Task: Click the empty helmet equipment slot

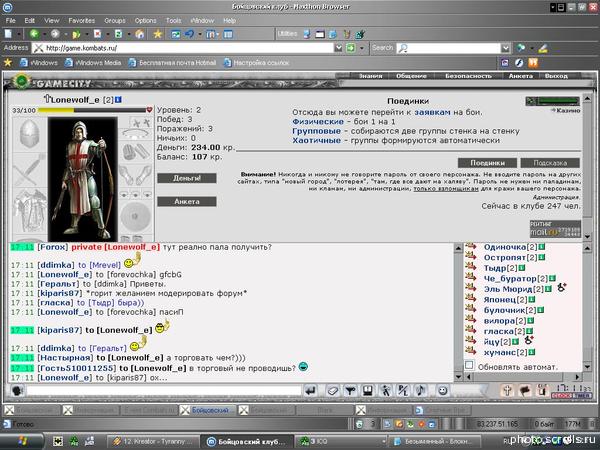Action: pos(29,134)
